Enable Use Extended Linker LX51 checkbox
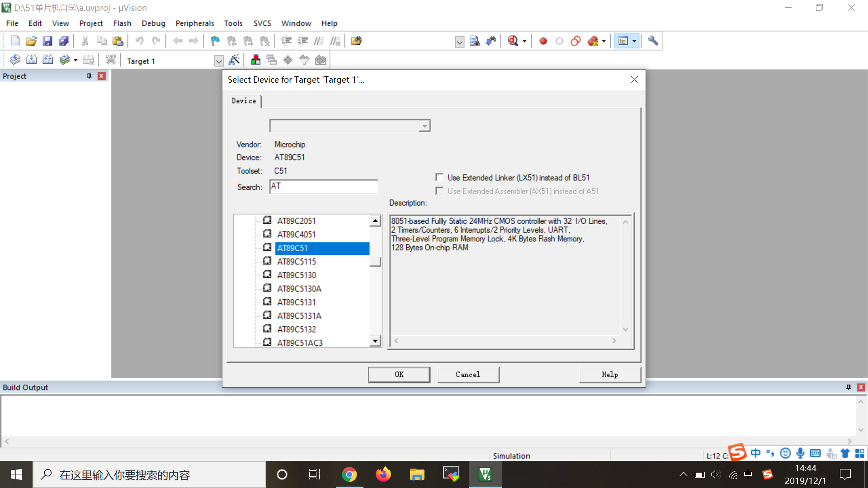Image resolution: width=868 pixels, height=488 pixels. point(439,178)
